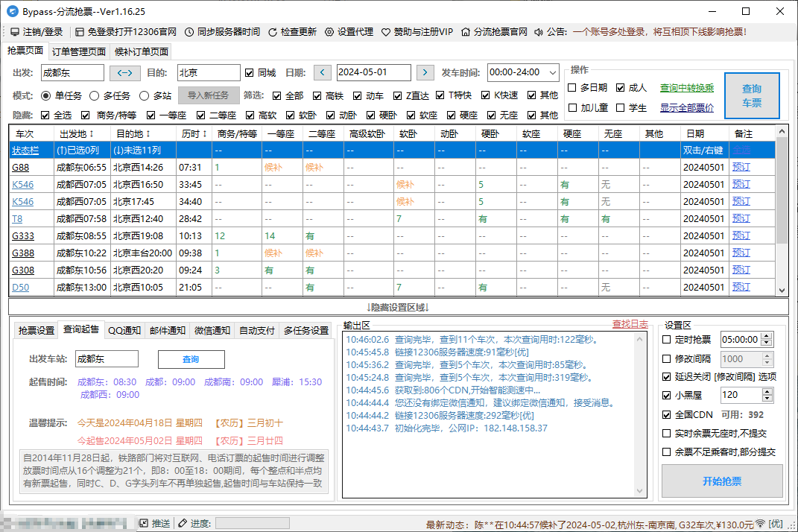Click the 赞助与注册VIP heart icon
Viewport: 798px width, 532px height.
pyautogui.click(x=386, y=32)
